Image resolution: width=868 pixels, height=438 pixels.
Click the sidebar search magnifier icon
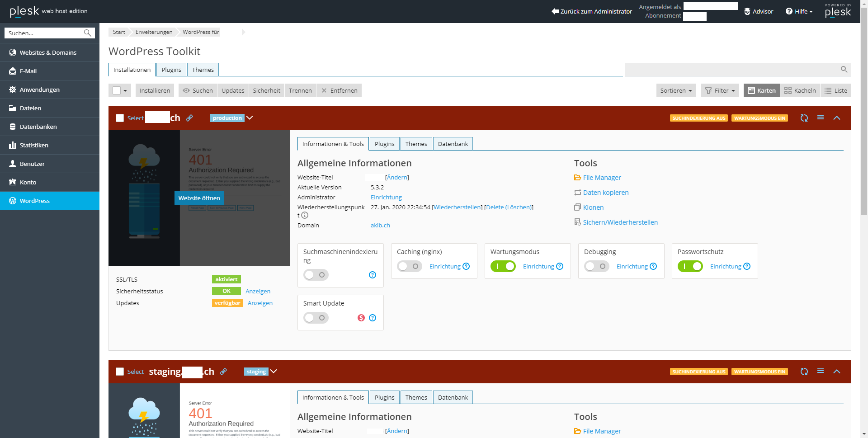pyautogui.click(x=88, y=33)
